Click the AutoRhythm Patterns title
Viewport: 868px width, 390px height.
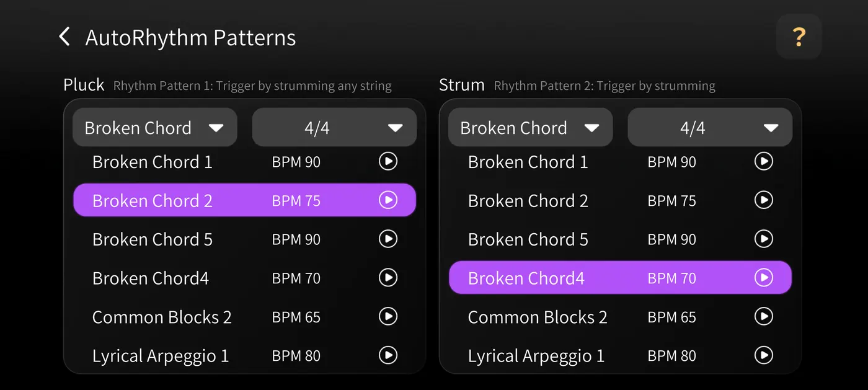point(190,38)
